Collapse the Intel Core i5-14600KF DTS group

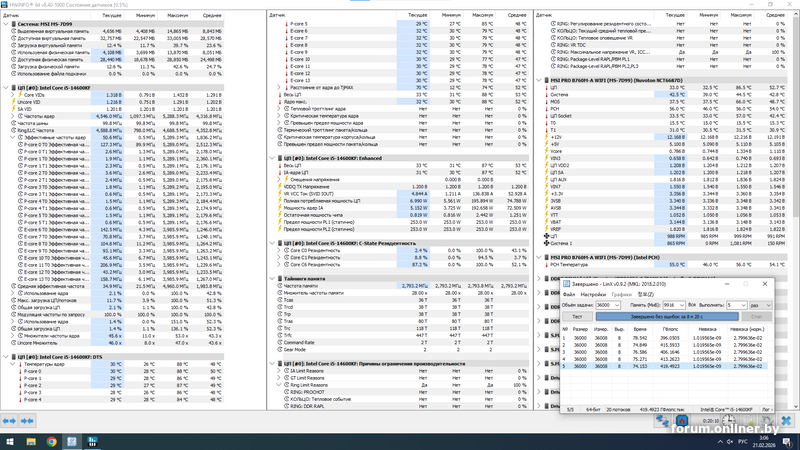5,355
